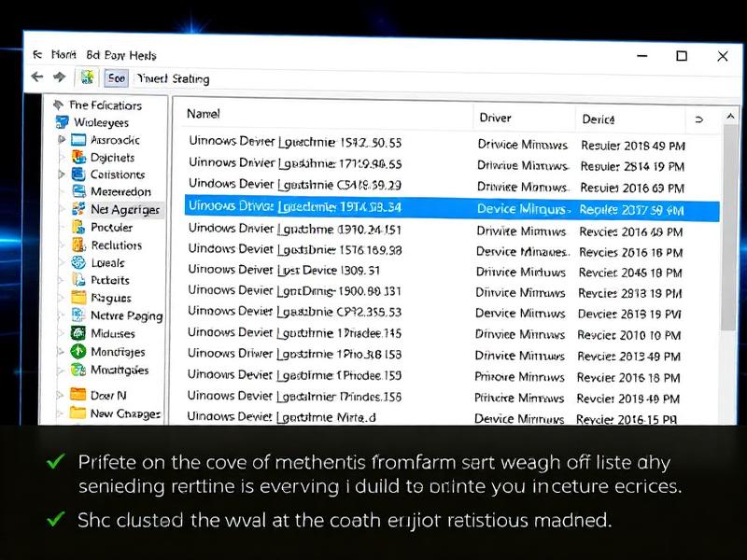Expand the Mmattgaes tree node
This screenshot has width=747, height=560.
(x=61, y=370)
